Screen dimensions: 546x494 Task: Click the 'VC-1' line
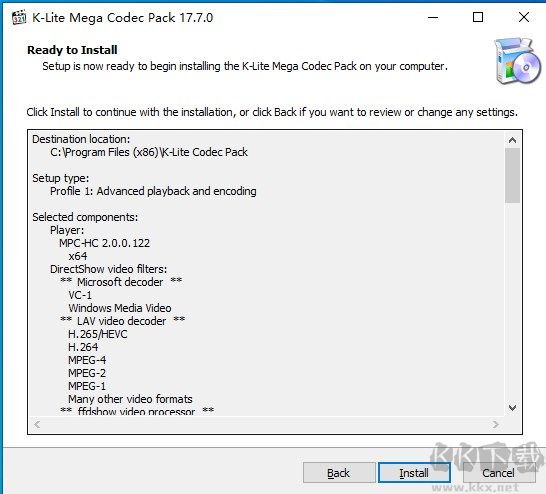pos(80,295)
